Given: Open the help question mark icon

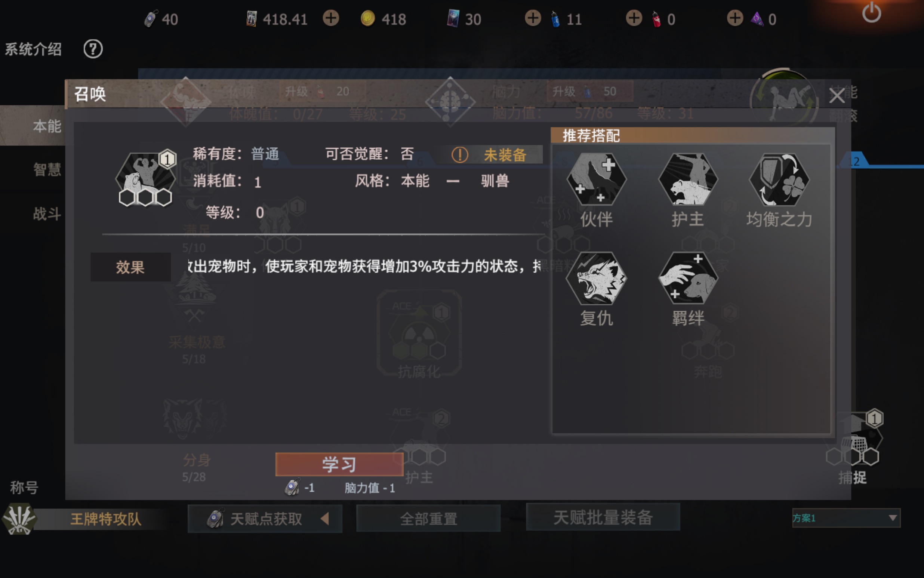Looking at the screenshot, I should 93,49.
